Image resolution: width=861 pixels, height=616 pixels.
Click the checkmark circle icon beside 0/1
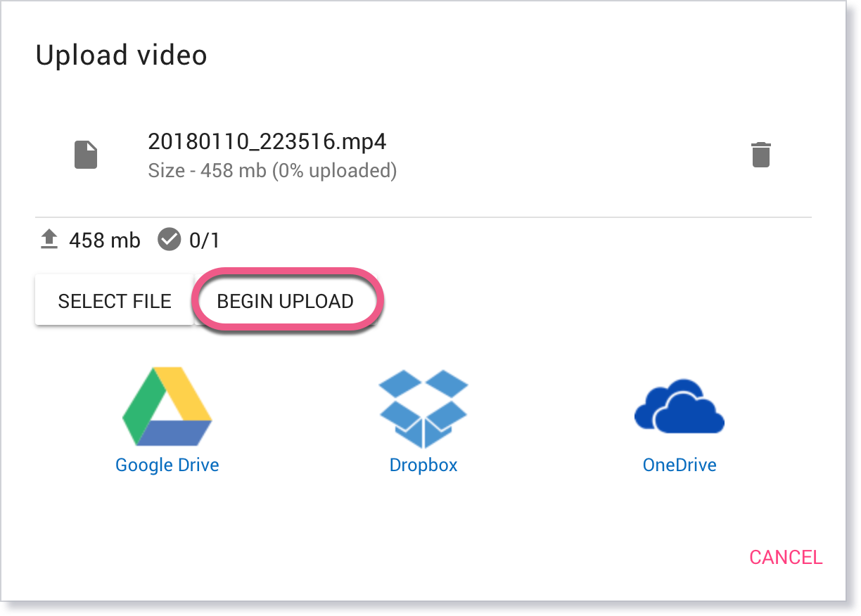169,240
